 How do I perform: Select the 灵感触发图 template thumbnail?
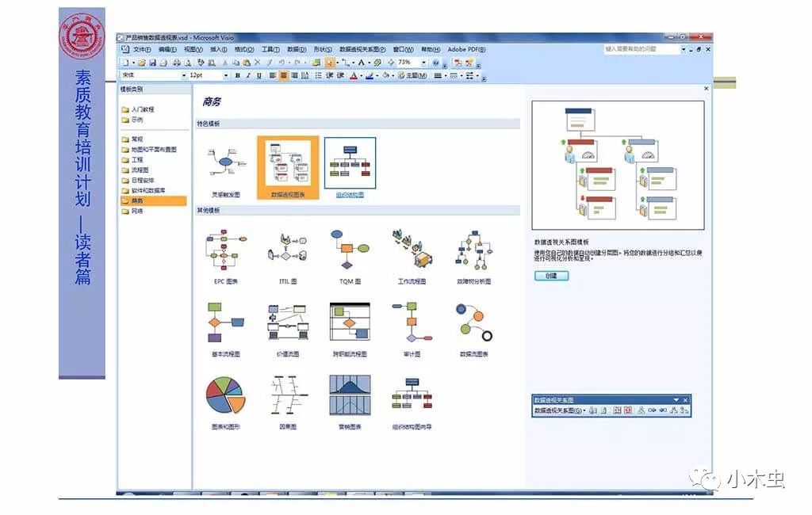coord(226,168)
